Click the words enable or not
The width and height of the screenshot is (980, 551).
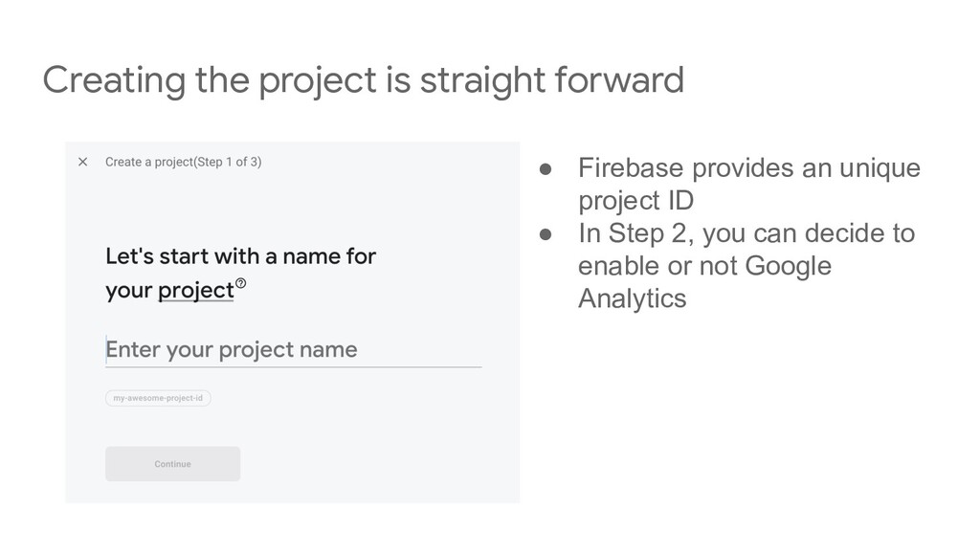pyautogui.click(x=657, y=266)
